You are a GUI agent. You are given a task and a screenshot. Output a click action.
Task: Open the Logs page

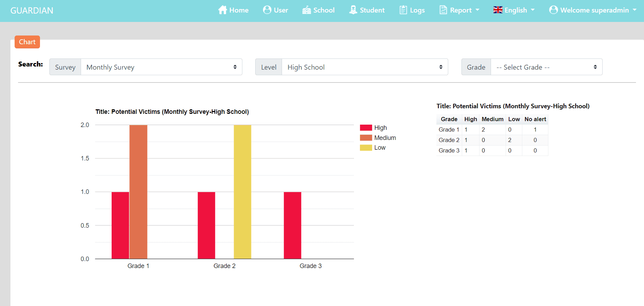[412, 10]
